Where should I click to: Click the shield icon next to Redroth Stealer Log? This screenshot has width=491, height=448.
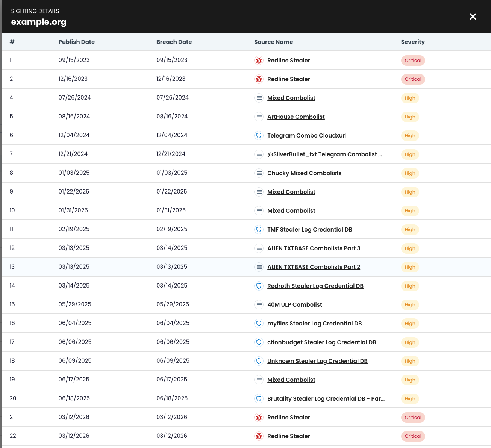(259, 286)
